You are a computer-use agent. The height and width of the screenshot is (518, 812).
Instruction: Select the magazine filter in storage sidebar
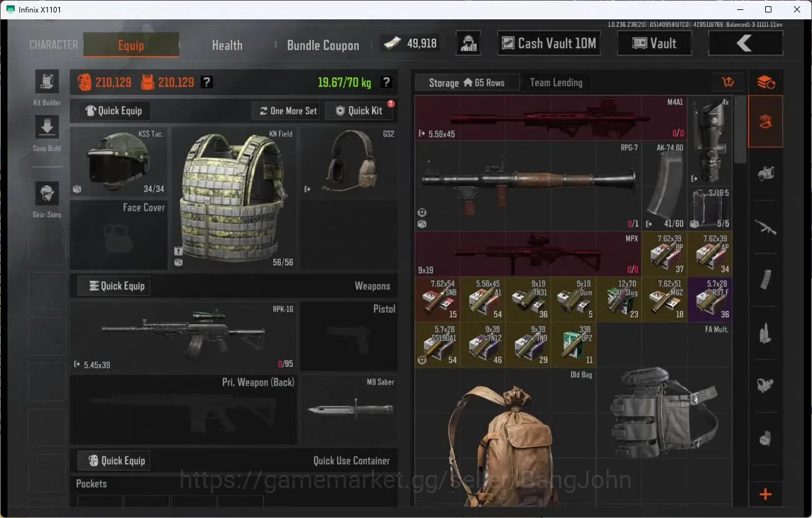tap(765, 280)
